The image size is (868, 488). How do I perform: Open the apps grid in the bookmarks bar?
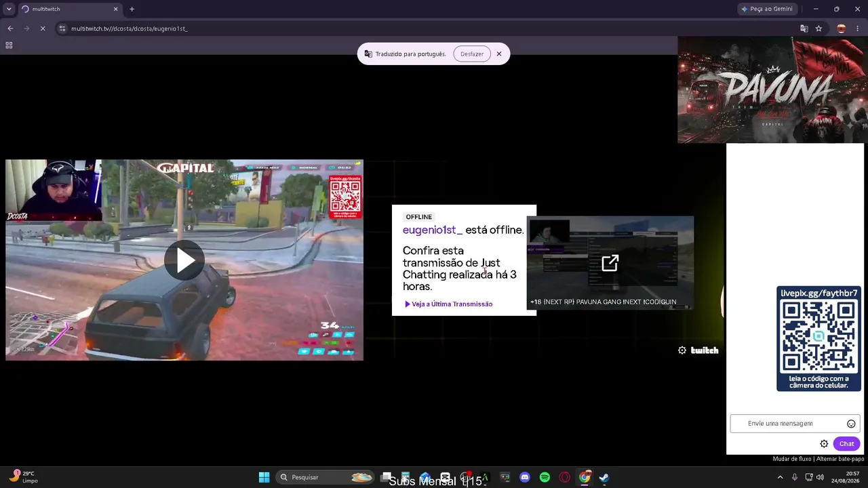pos(9,45)
